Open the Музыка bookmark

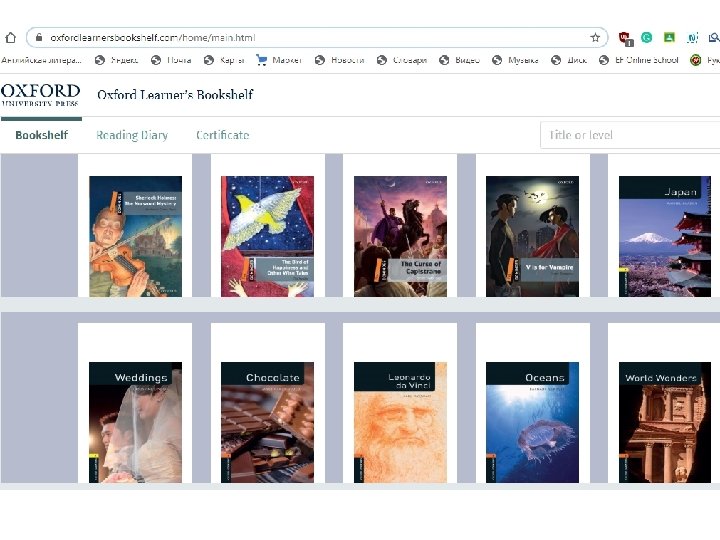point(515,60)
